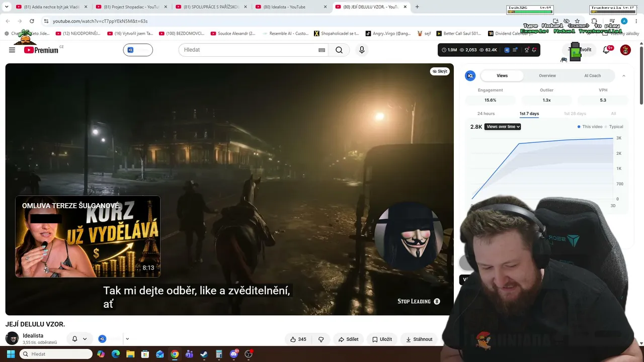Screen dimensions: 644x362
Task: Click the vidIQ badge beside the subscribe bell
Action: click(102, 339)
